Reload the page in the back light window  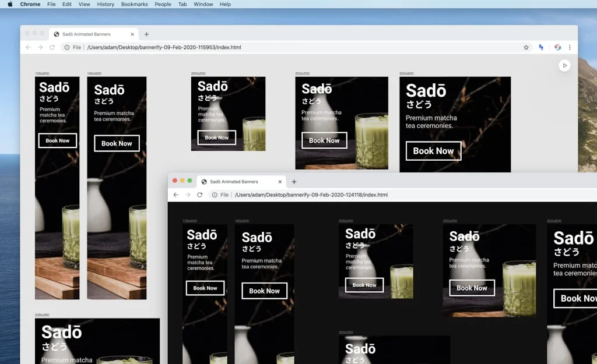[52, 47]
